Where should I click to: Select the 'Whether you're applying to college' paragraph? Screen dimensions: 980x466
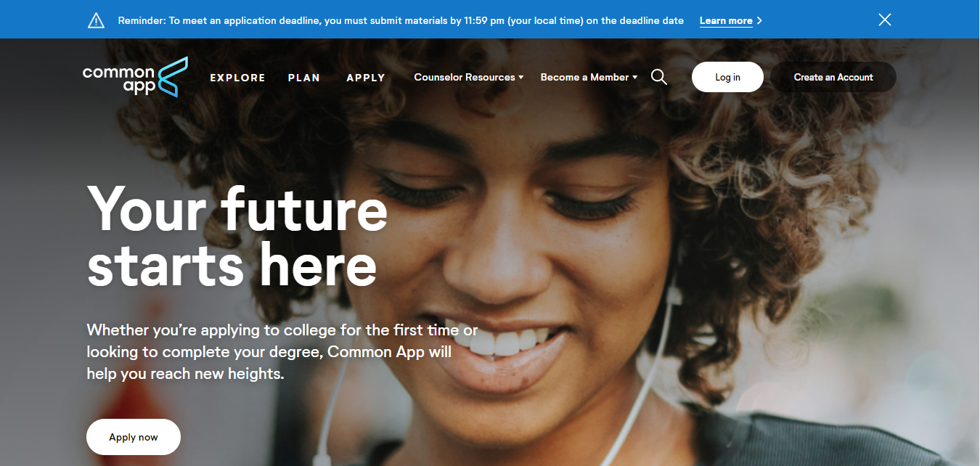click(x=282, y=352)
